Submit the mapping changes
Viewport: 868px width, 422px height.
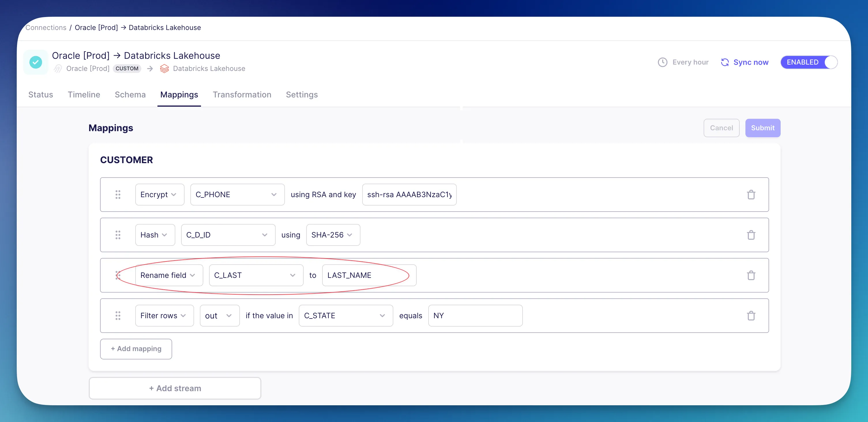pos(762,128)
